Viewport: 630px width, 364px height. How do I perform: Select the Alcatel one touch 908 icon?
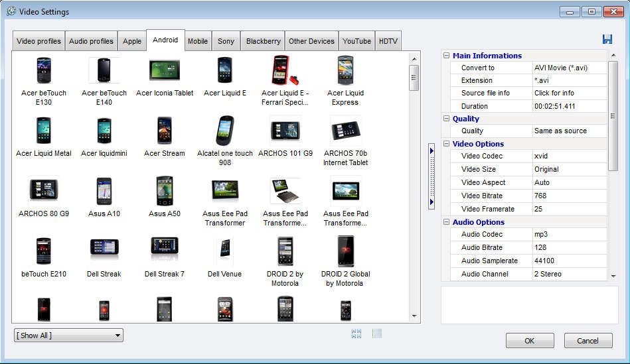click(225, 131)
